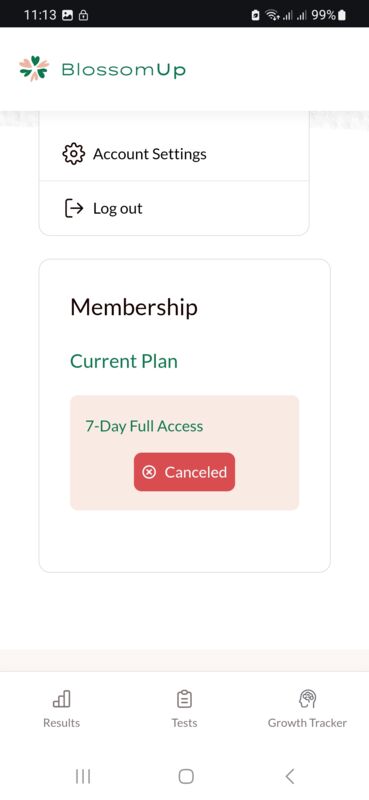Open the Account Settings menu item
Viewport: 369px width, 800px height.
[x=174, y=154]
